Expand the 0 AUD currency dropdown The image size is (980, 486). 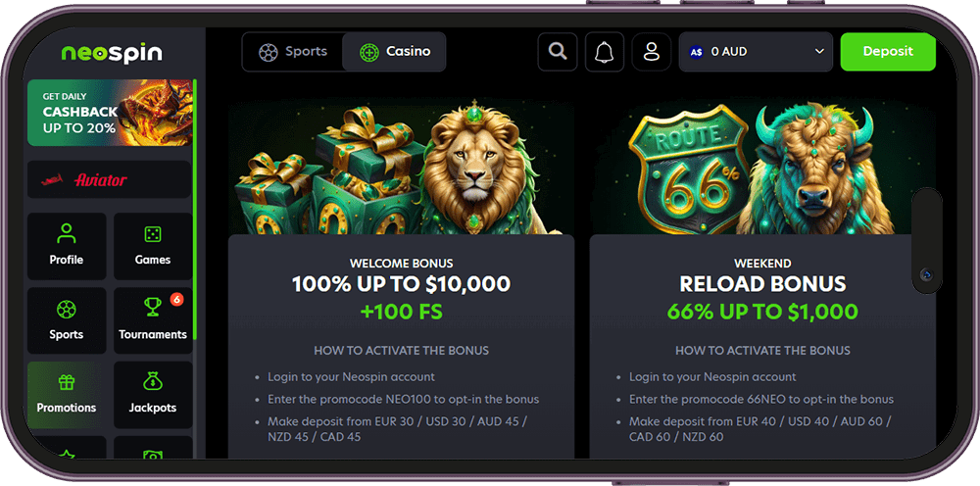756,52
